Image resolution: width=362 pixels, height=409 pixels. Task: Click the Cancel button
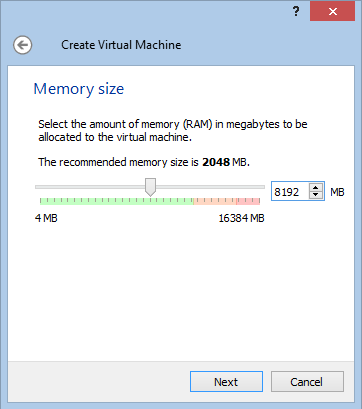coord(307,382)
